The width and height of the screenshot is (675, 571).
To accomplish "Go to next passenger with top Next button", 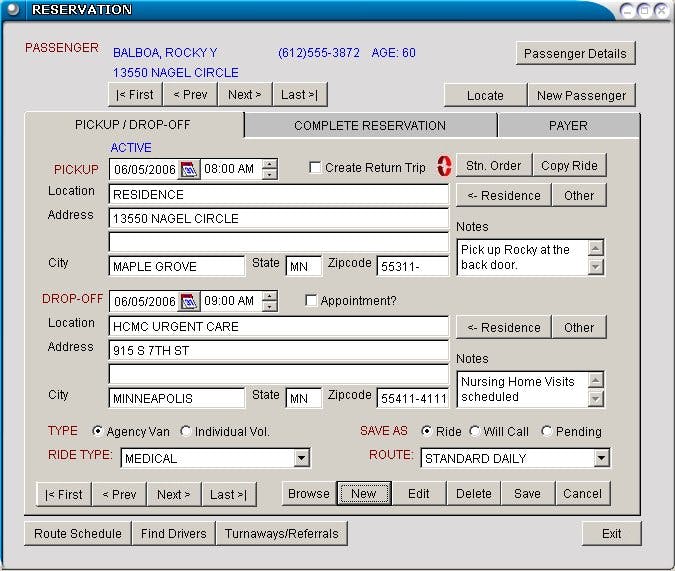I will click(245, 94).
